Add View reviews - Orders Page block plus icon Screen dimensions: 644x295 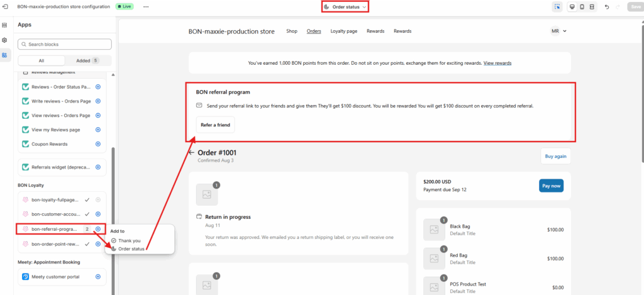97,116
